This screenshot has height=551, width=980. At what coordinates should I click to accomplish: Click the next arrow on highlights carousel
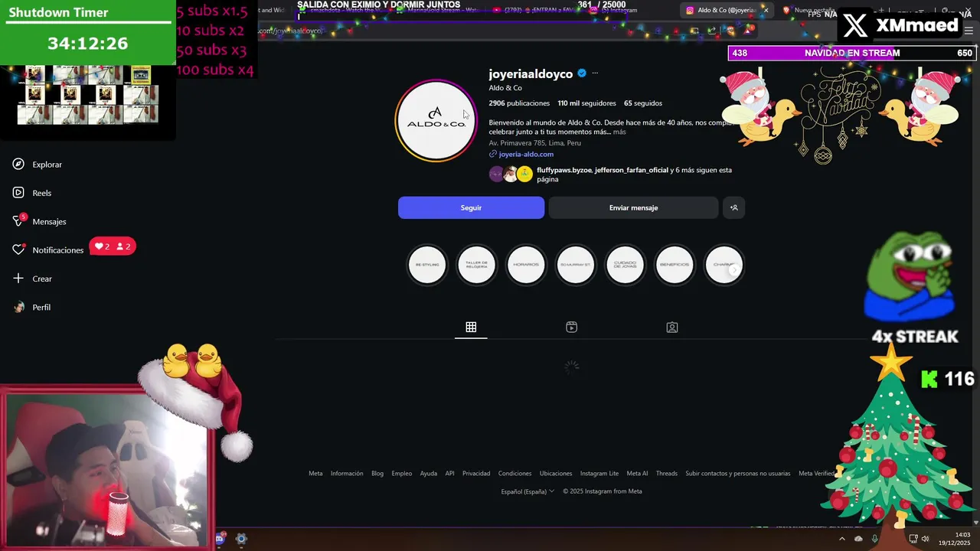click(x=733, y=269)
